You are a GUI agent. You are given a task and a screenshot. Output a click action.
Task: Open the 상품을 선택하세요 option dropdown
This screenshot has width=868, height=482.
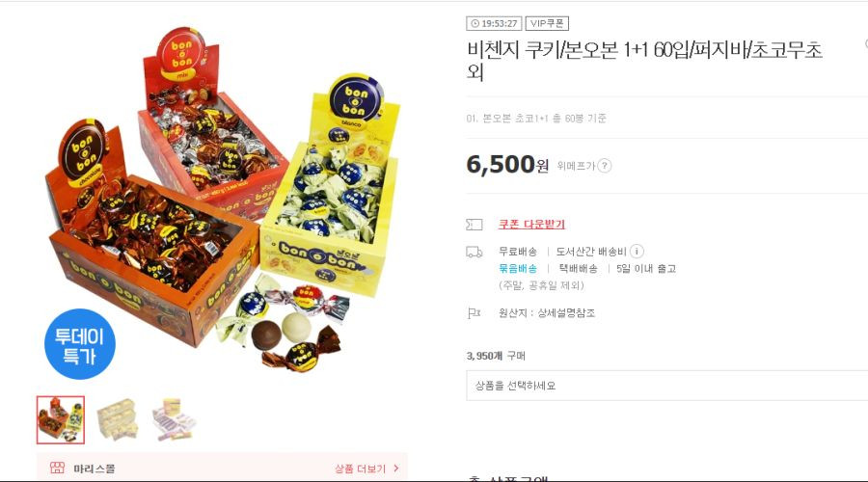667,386
